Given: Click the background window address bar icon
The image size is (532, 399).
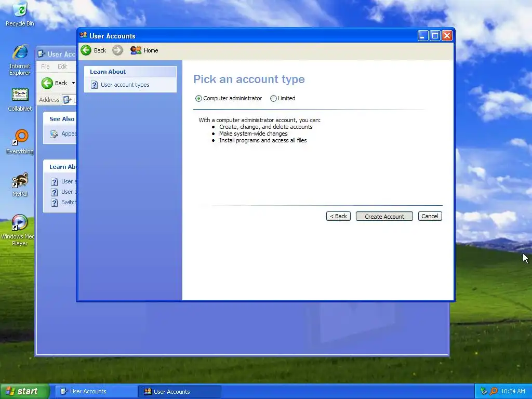Looking at the screenshot, I should click(67, 100).
